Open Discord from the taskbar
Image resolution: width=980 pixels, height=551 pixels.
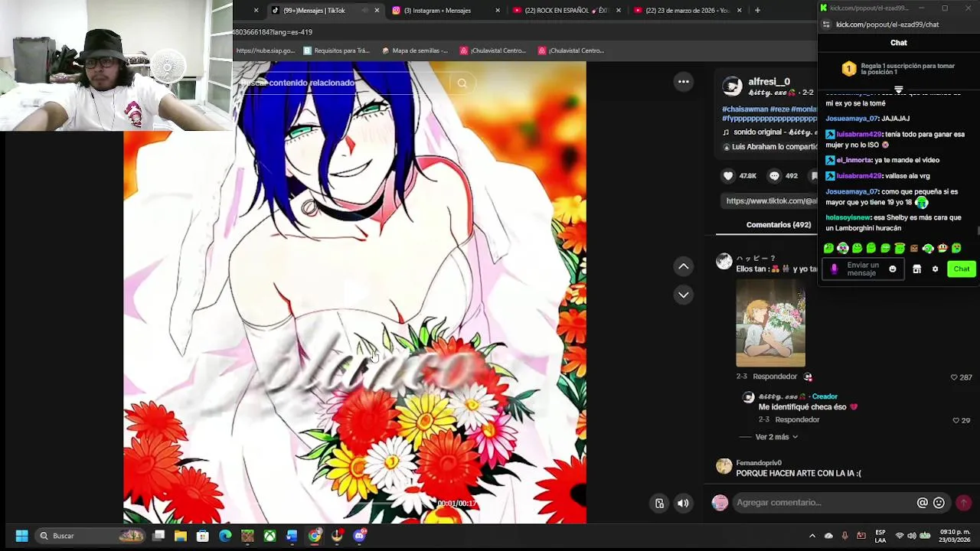(x=359, y=536)
